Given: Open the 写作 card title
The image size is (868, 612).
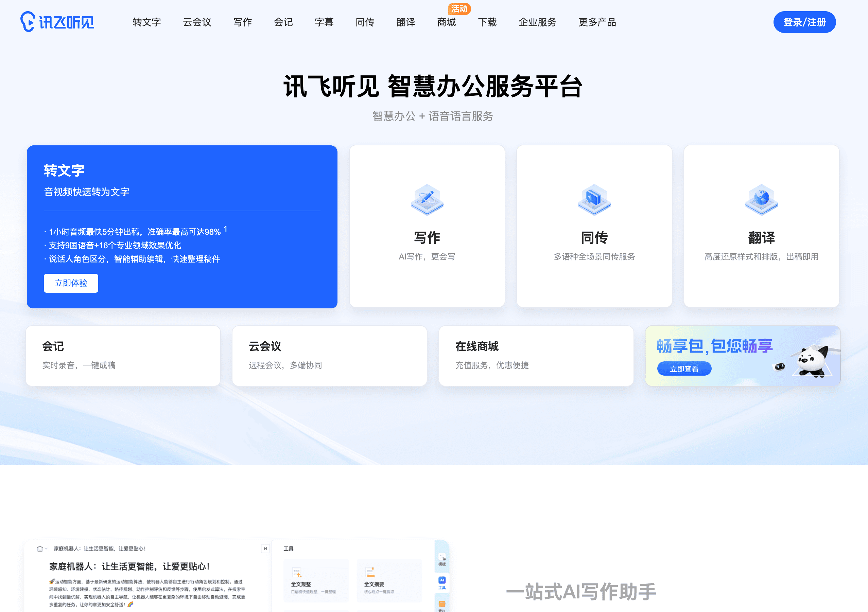Looking at the screenshot, I should [x=427, y=238].
